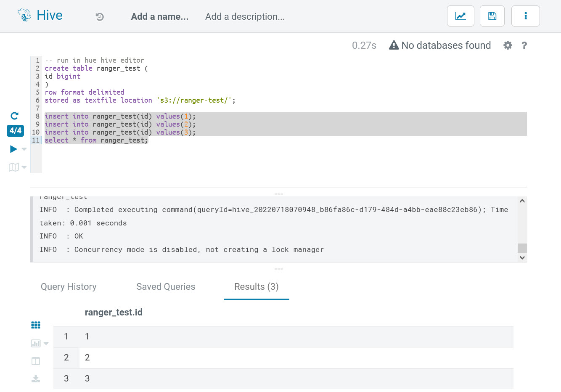Select the Results (3) tab

[256, 287]
